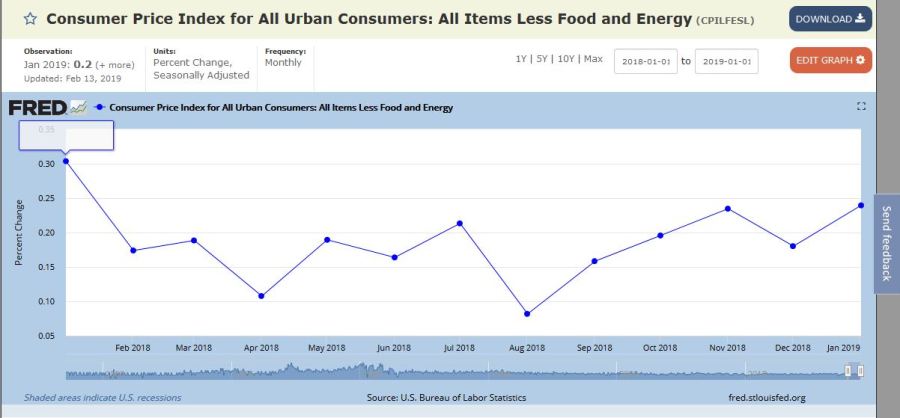Click the FRED logo
900x418 pixels.
coord(37,108)
